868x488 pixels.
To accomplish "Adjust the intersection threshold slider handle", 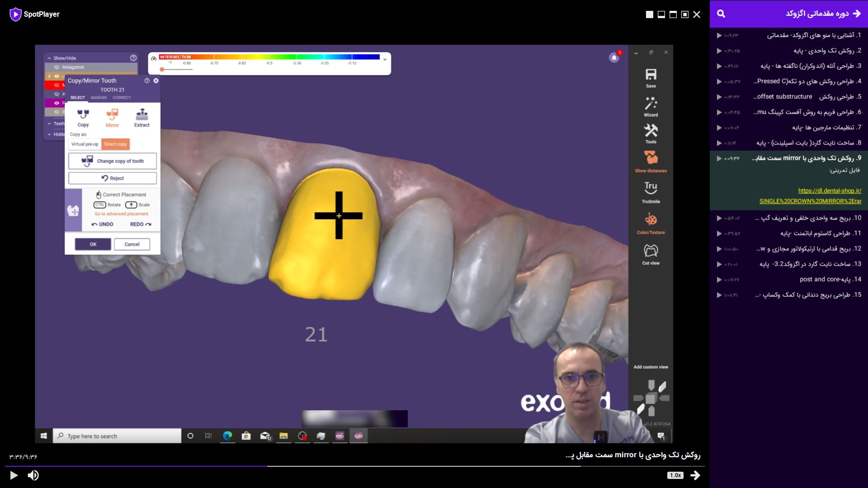I will click(162, 70).
